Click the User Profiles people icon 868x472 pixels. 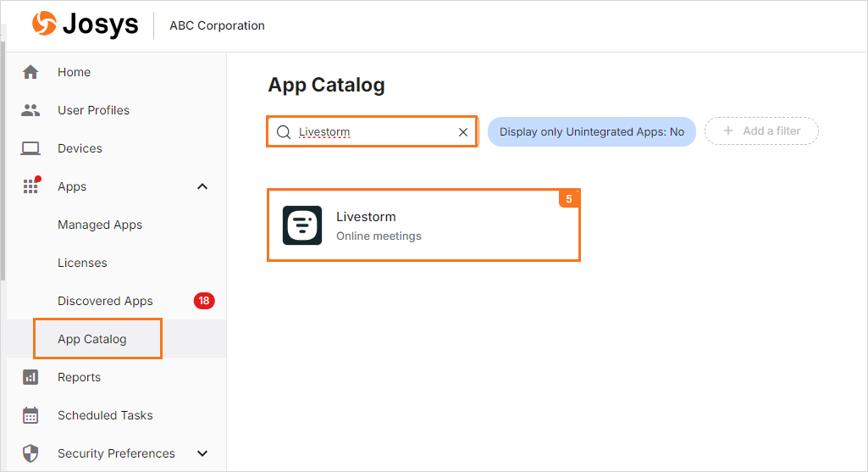(x=30, y=110)
